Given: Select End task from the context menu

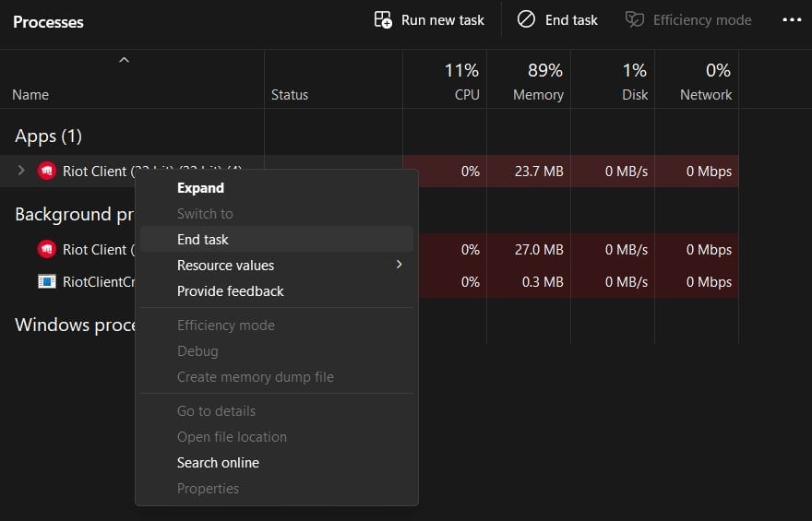Looking at the screenshot, I should click(x=203, y=239).
